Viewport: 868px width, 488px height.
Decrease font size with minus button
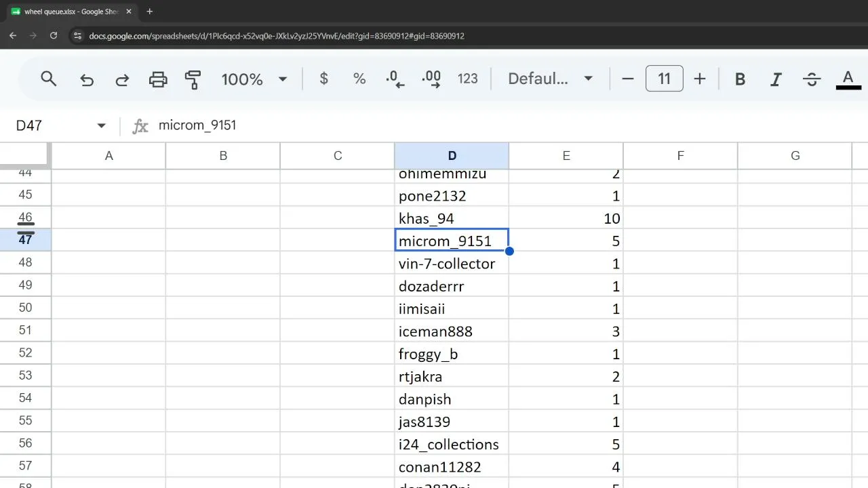pos(628,79)
